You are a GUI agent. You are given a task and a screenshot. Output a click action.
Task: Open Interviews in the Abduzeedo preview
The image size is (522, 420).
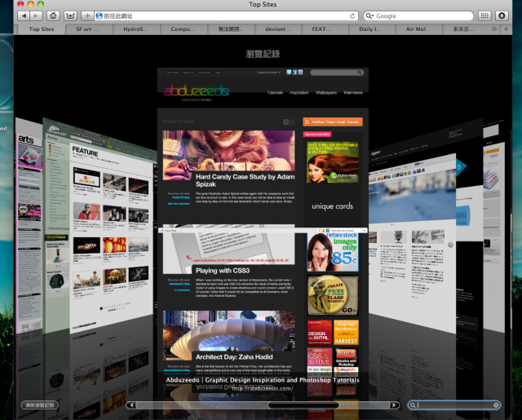[353, 92]
